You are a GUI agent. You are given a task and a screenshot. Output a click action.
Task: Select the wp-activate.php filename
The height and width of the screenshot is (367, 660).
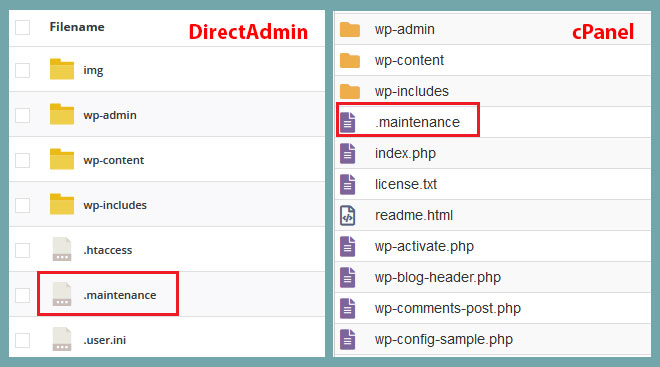point(424,246)
